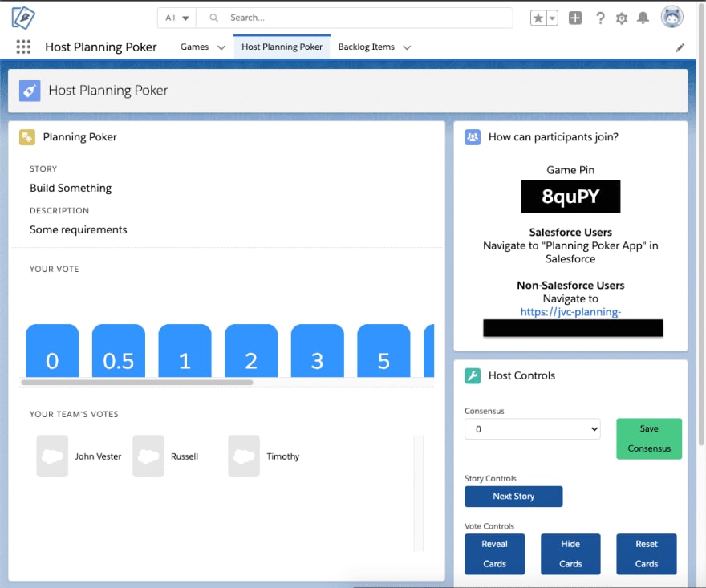Screen dimensions: 706x588
Task: Click the Favorites star icon
Action: click(x=538, y=18)
